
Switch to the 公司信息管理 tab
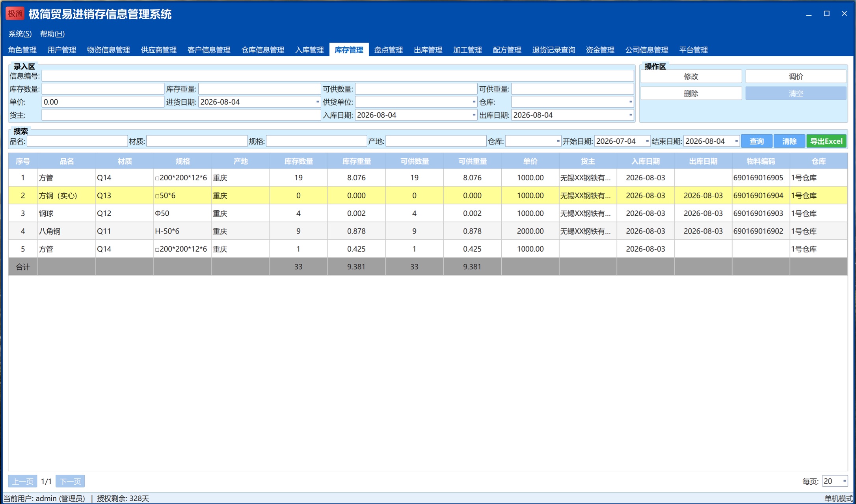coord(647,50)
